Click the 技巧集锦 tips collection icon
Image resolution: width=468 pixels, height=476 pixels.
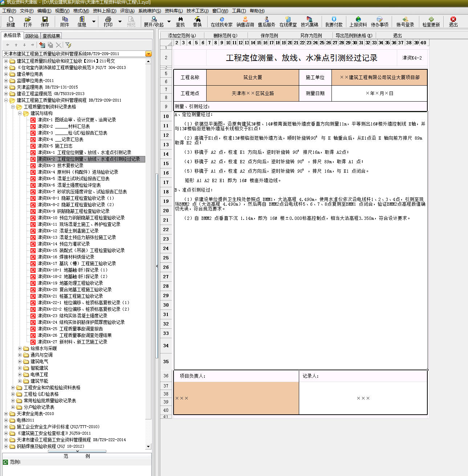(309, 21)
